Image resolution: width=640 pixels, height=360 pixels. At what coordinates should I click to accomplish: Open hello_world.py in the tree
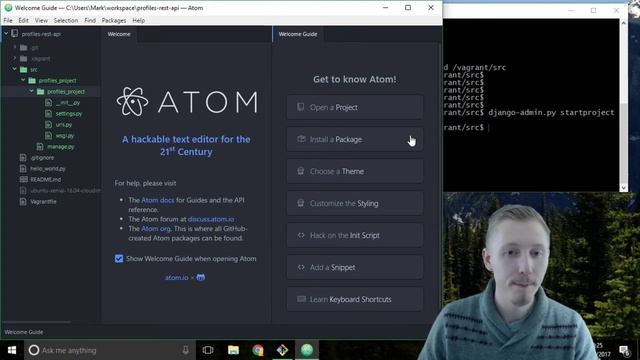pos(47,169)
